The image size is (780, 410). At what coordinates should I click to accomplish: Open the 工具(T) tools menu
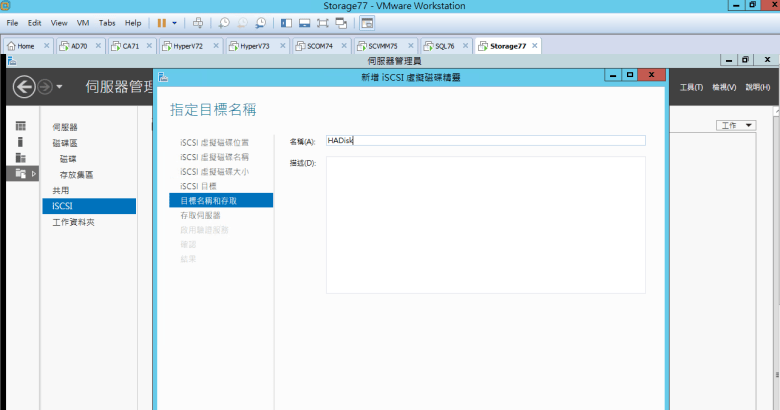(x=691, y=88)
